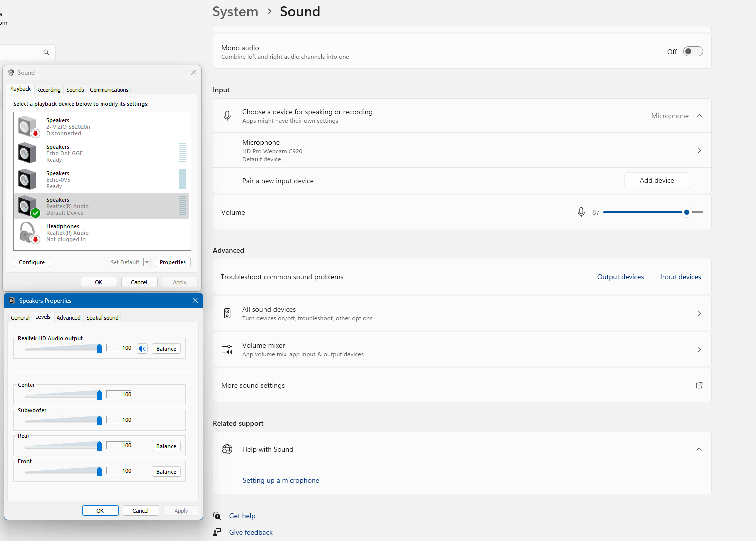Toggle the Mono audio switch
The height and width of the screenshot is (541, 756).
click(693, 51)
